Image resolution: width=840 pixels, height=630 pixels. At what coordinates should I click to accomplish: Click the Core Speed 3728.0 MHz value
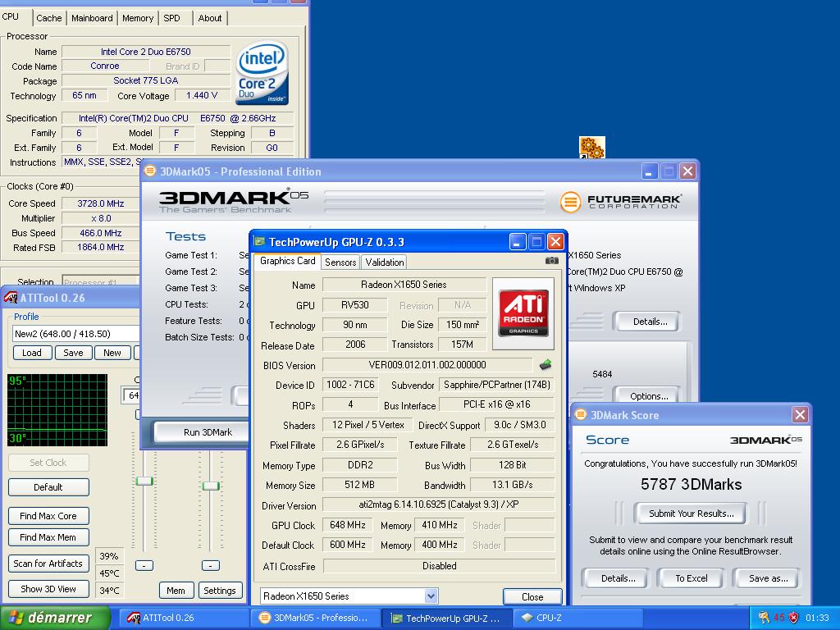click(x=101, y=203)
